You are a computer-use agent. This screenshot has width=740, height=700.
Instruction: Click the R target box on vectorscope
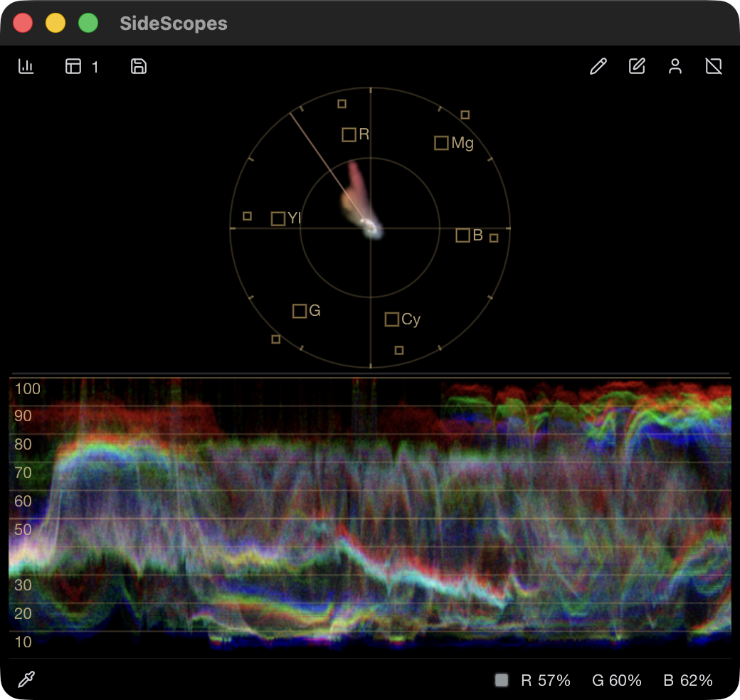(349, 135)
